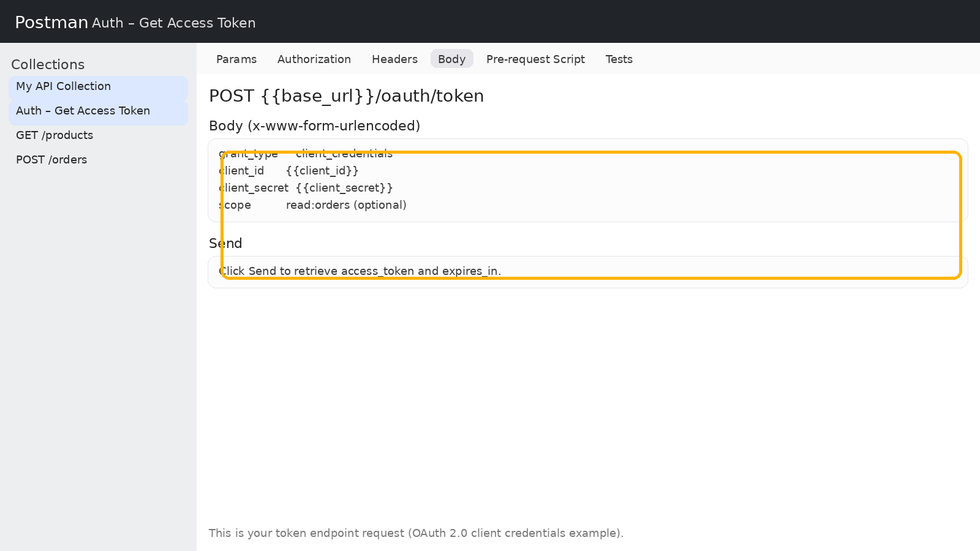The height and width of the screenshot is (551, 980).
Task: Select the {{client_id}} value field
Action: pyautogui.click(x=322, y=171)
